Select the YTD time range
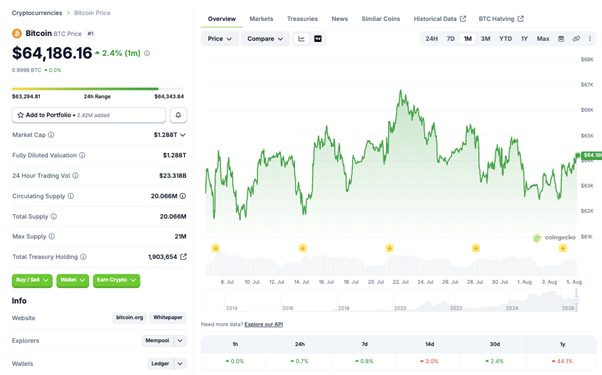602x375 pixels. point(505,39)
